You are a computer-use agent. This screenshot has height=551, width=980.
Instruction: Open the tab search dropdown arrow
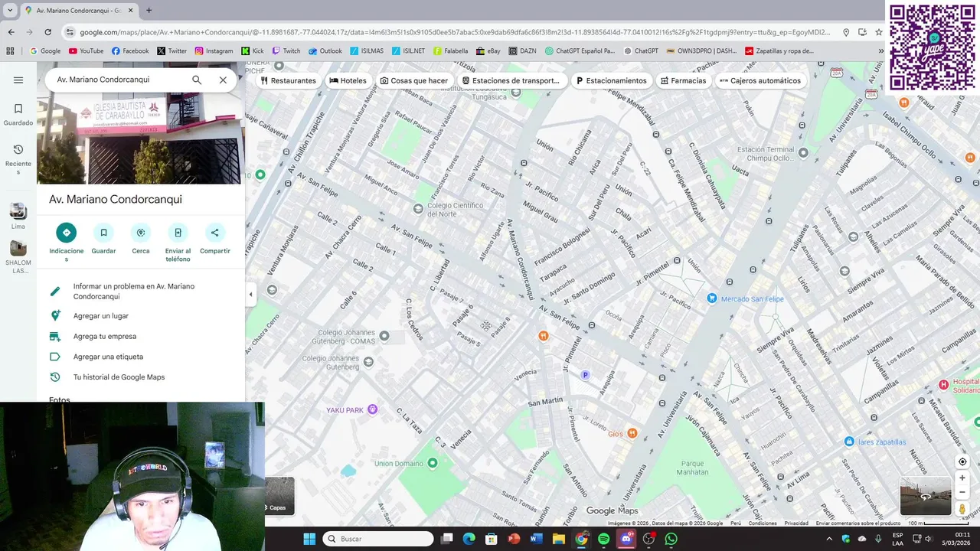[10, 11]
